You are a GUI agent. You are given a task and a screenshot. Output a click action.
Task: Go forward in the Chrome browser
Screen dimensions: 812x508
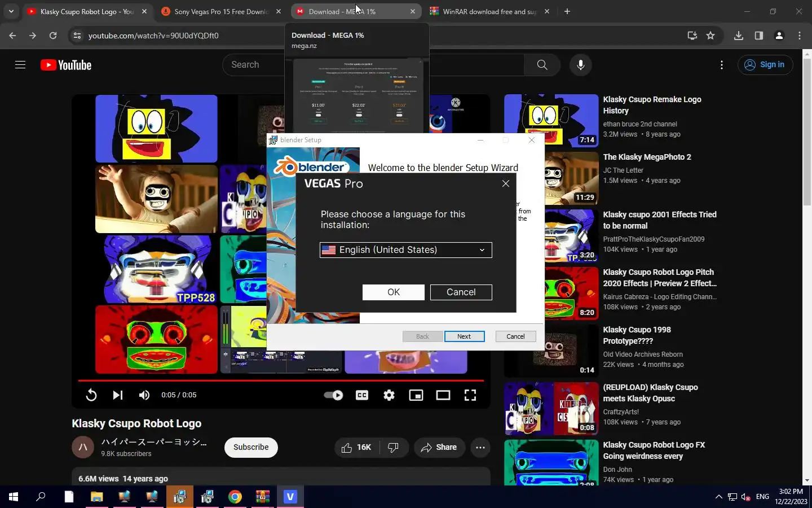[33, 36]
